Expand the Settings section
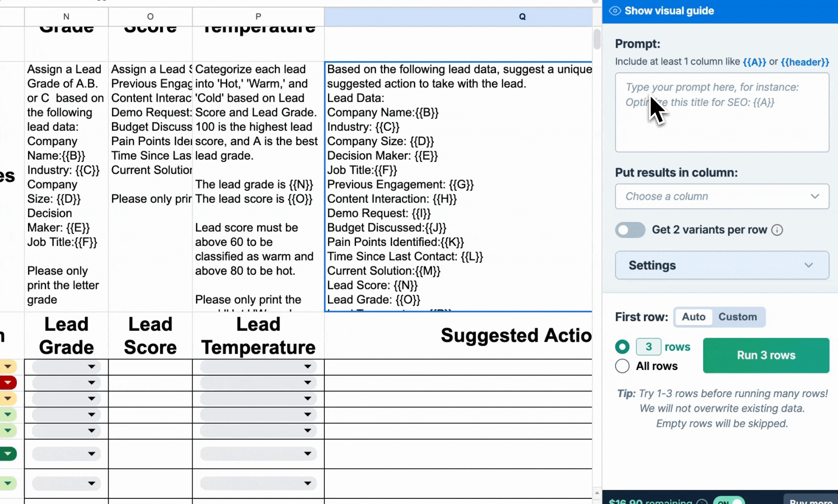The height and width of the screenshot is (504, 838). [x=722, y=266]
